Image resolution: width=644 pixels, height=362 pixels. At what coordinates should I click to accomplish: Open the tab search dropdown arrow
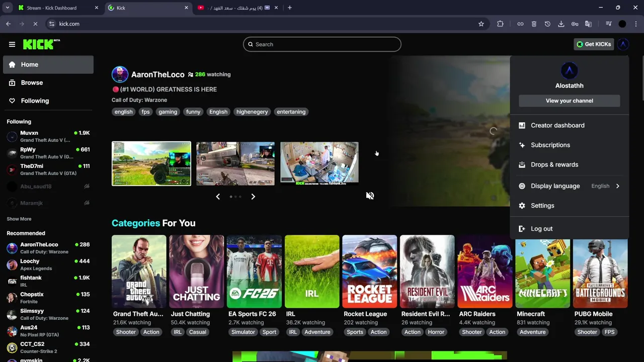[8, 8]
